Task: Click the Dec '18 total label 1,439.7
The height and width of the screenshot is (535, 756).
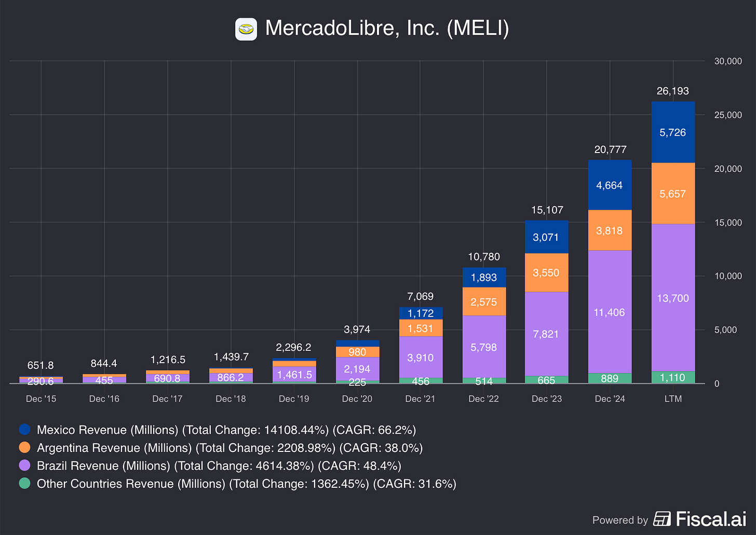Action: click(231, 356)
